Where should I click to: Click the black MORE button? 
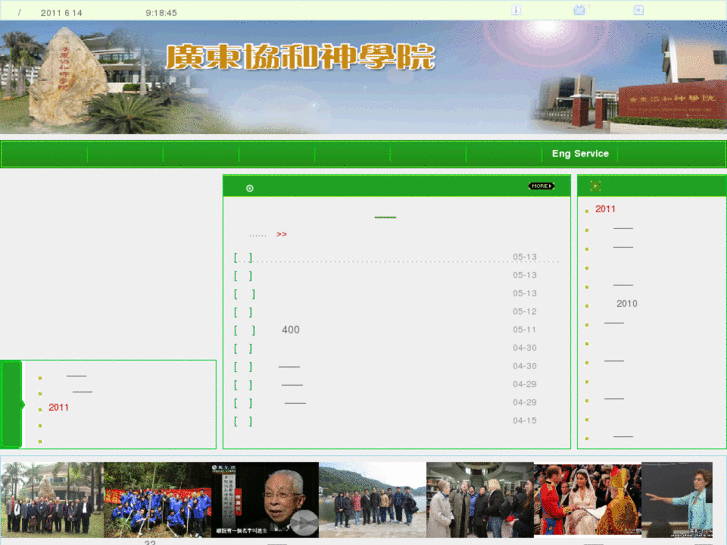(541, 186)
